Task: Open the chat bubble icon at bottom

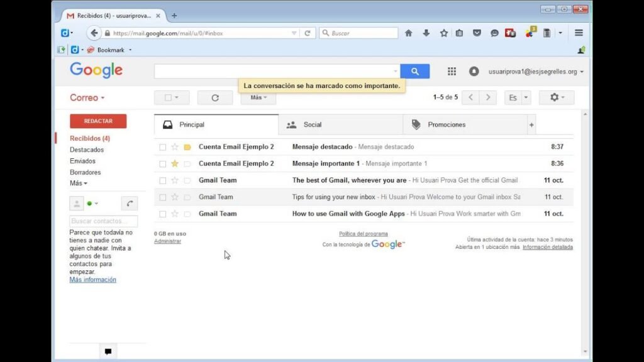Action: click(x=108, y=351)
